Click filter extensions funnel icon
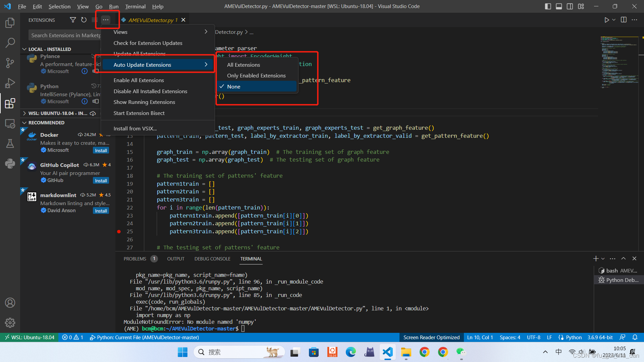Image resolution: width=644 pixels, height=362 pixels. coord(73,20)
